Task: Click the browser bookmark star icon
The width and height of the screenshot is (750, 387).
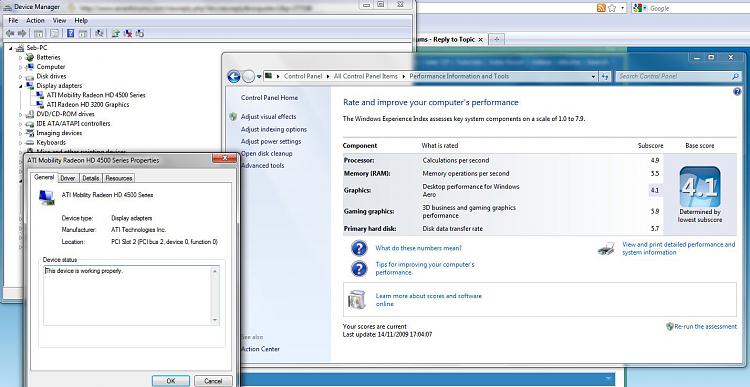Action: pyautogui.click(x=612, y=8)
